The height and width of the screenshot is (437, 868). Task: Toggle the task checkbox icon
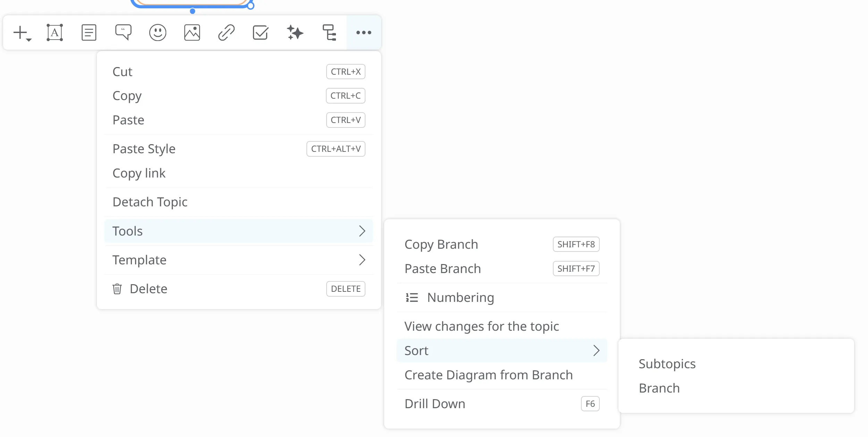[260, 33]
